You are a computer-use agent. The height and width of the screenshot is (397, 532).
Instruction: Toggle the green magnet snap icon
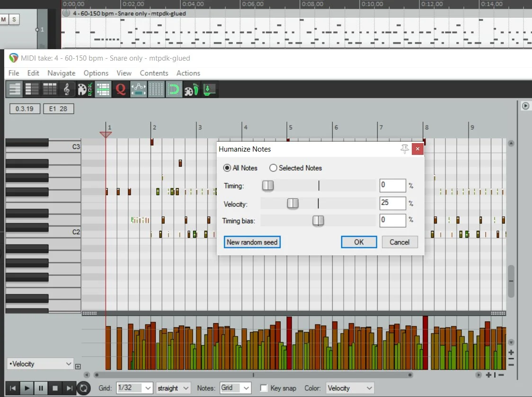(x=174, y=90)
